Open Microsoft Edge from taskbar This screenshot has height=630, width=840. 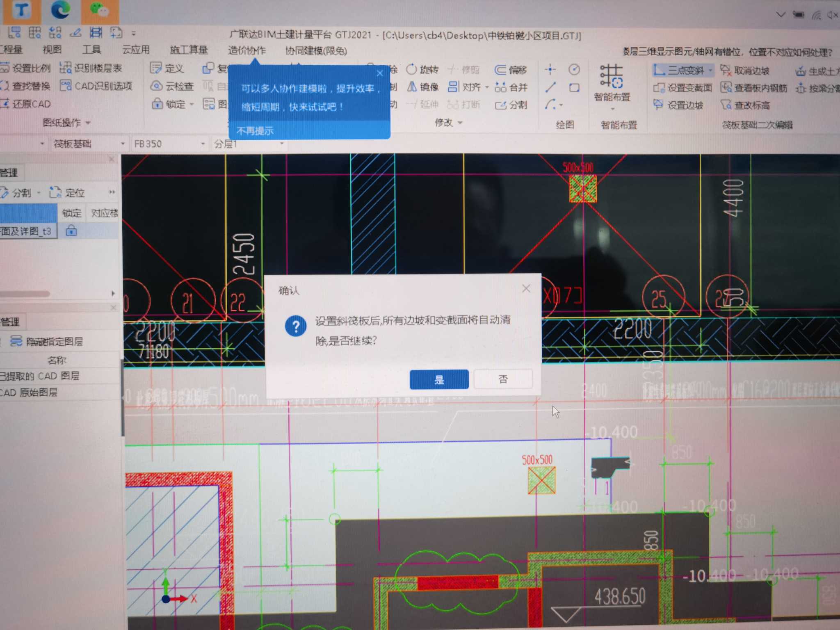[61, 10]
